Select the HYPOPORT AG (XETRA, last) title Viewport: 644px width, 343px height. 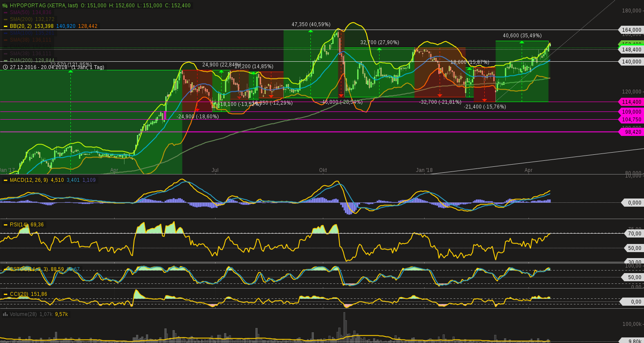pyautogui.click(x=44, y=6)
